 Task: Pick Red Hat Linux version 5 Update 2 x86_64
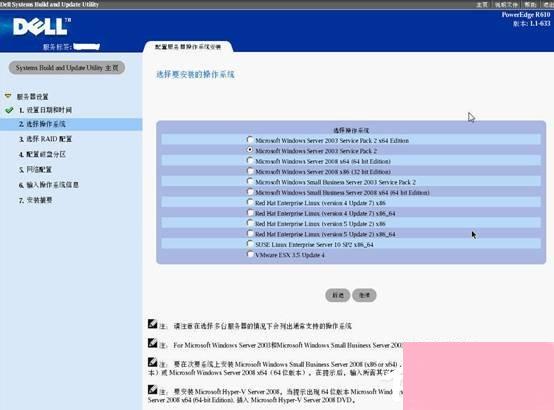(250, 233)
